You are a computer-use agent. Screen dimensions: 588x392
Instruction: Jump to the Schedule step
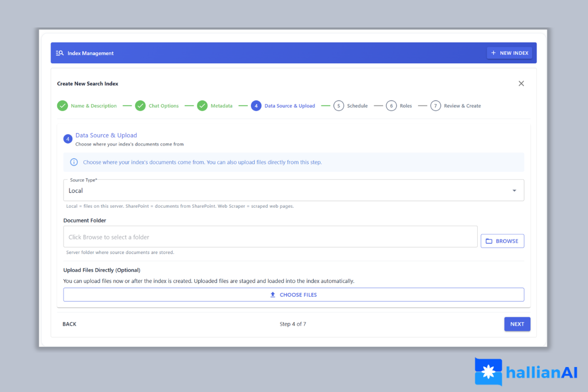pyautogui.click(x=357, y=106)
